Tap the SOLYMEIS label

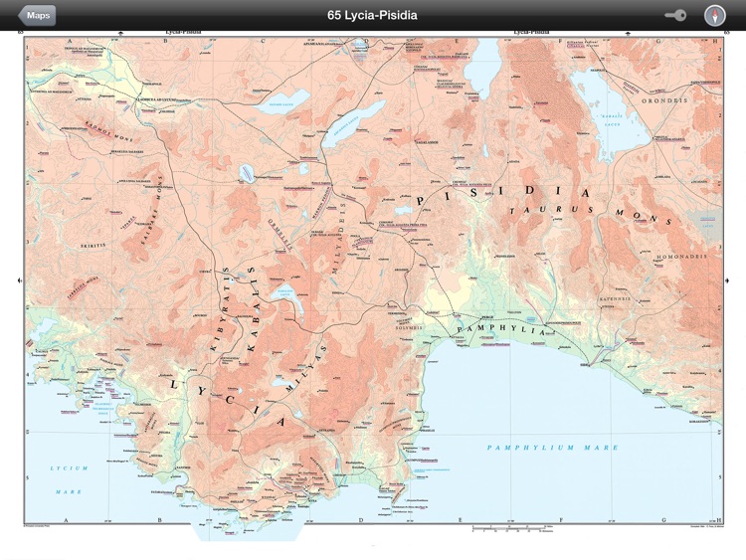(409, 328)
